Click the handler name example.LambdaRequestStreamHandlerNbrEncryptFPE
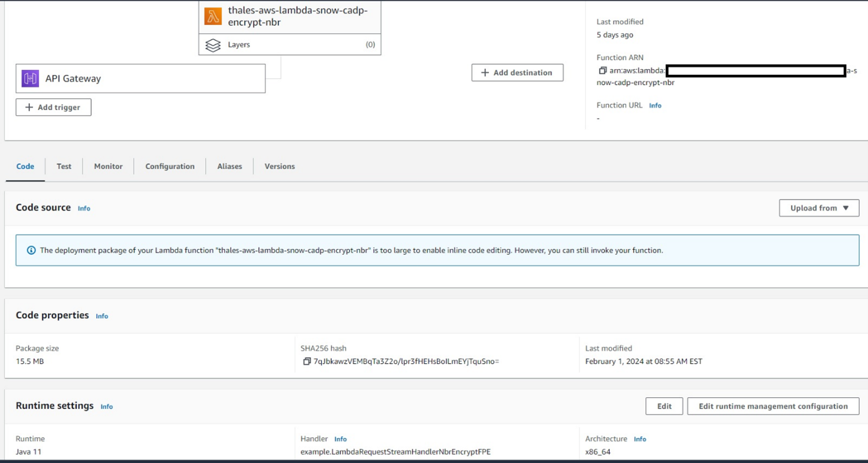Image resolution: width=868 pixels, height=463 pixels. (396, 452)
